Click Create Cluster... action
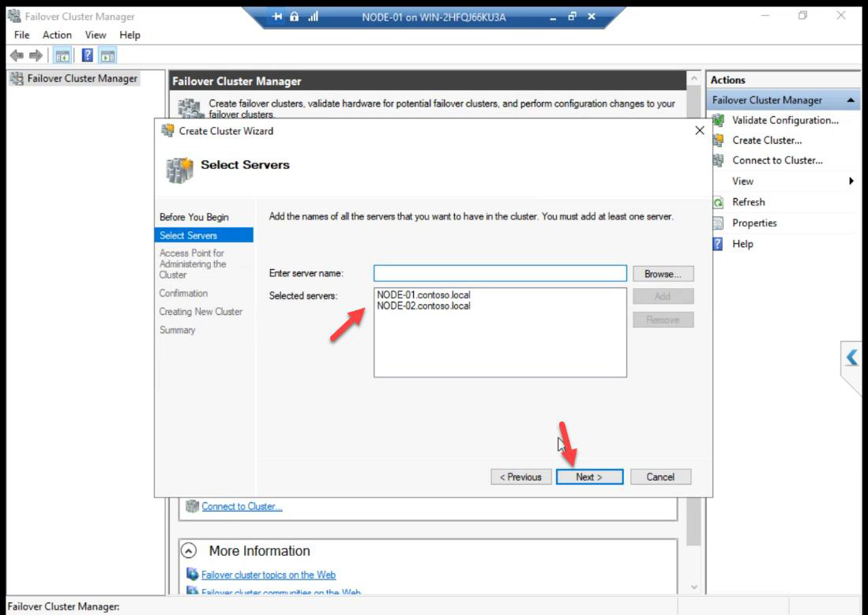This screenshot has height=615, width=868. coord(767,140)
